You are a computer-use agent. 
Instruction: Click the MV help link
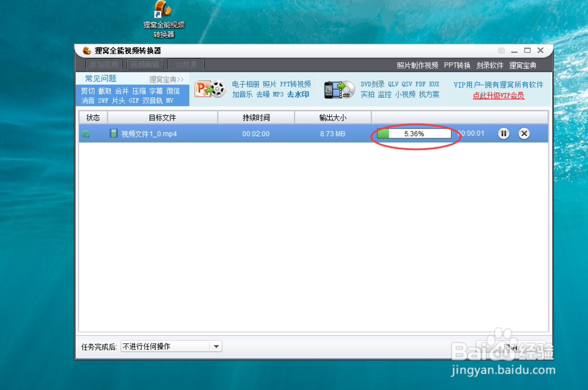169,100
